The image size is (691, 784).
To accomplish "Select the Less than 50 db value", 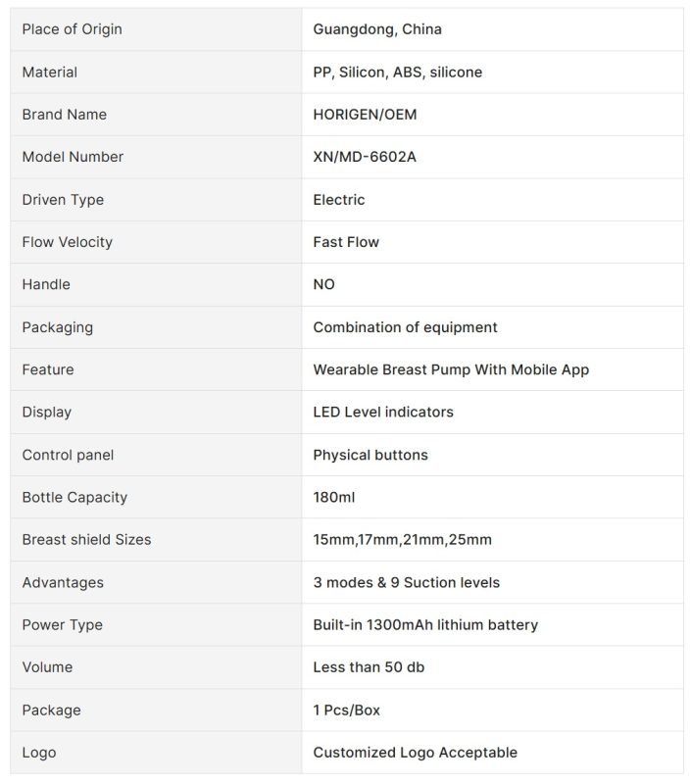I will (369, 667).
